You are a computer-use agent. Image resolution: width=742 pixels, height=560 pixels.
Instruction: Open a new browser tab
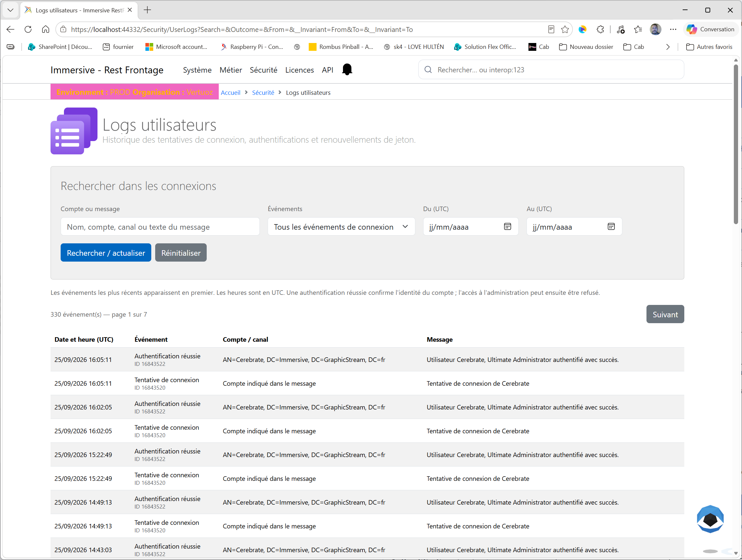point(147,10)
